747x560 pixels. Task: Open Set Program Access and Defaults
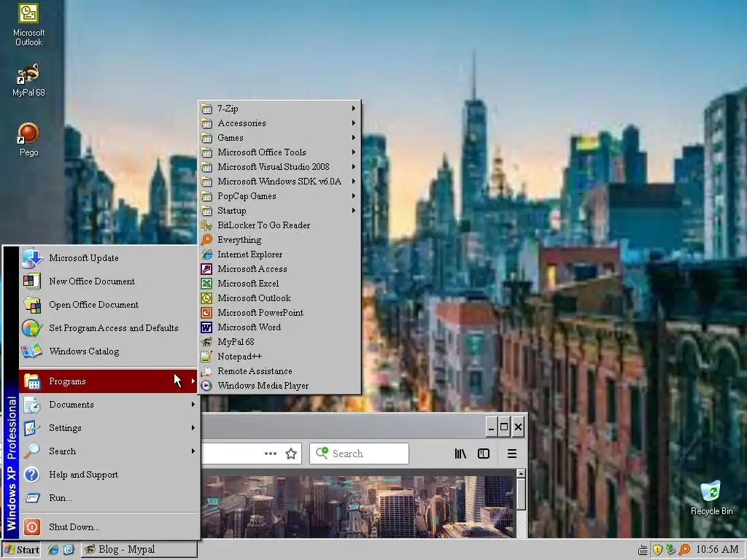(108, 328)
